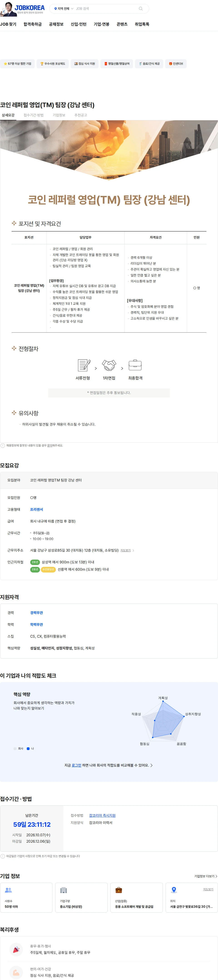Click the 로그인 link in 적합도 section
The height and width of the screenshot is (980, 218).
[x=77, y=765]
